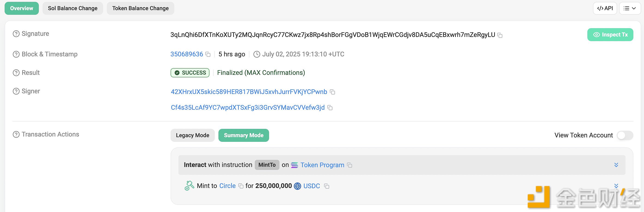The width and height of the screenshot is (644, 212).
Task: Open the Token Balance Change tab
Action: (x=140, y=9)
